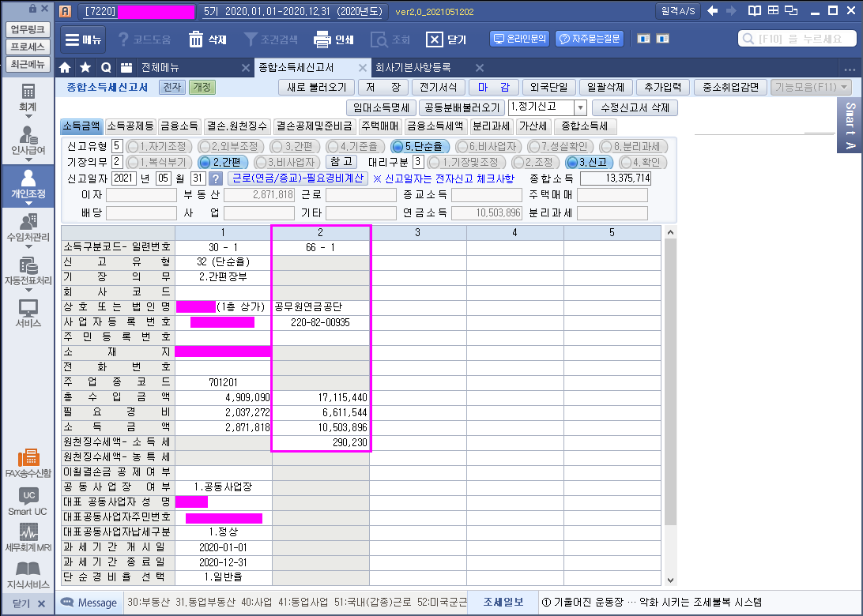Switch to 종합소득세 tab
Viewport: 863px width, 616px height.
click(x=585, y=126)
